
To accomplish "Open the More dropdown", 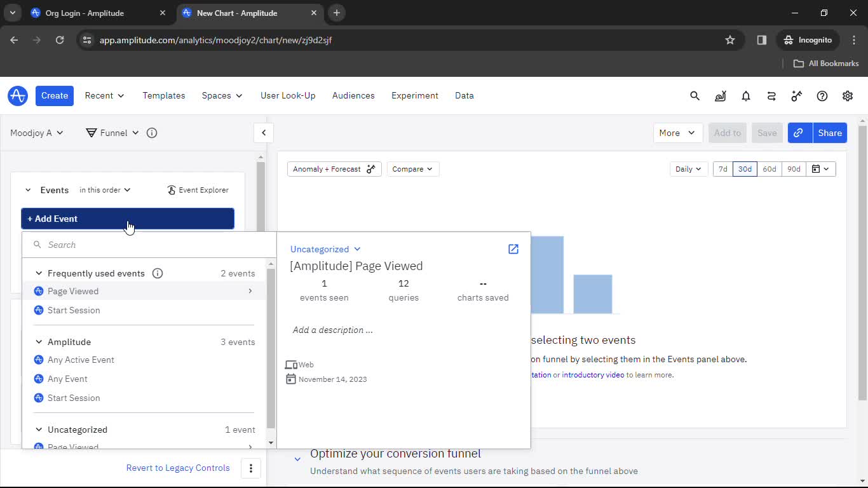I will (x=678, y=133).
